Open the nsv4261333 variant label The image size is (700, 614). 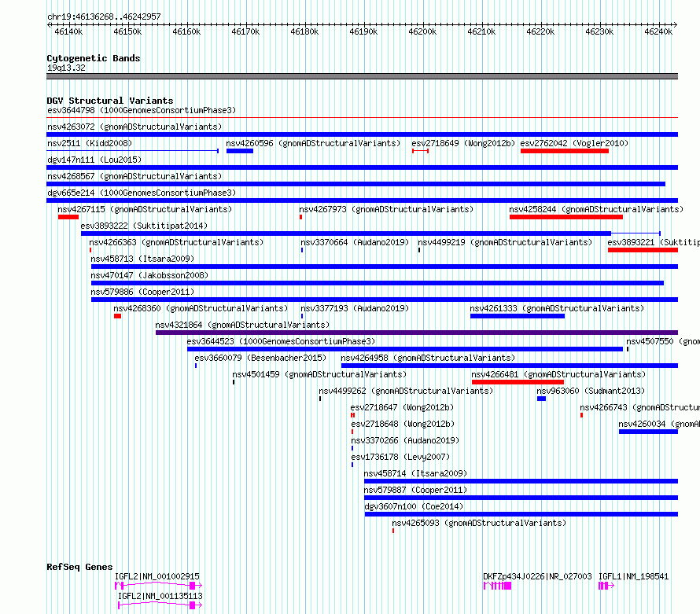click(x=557, y=308)
